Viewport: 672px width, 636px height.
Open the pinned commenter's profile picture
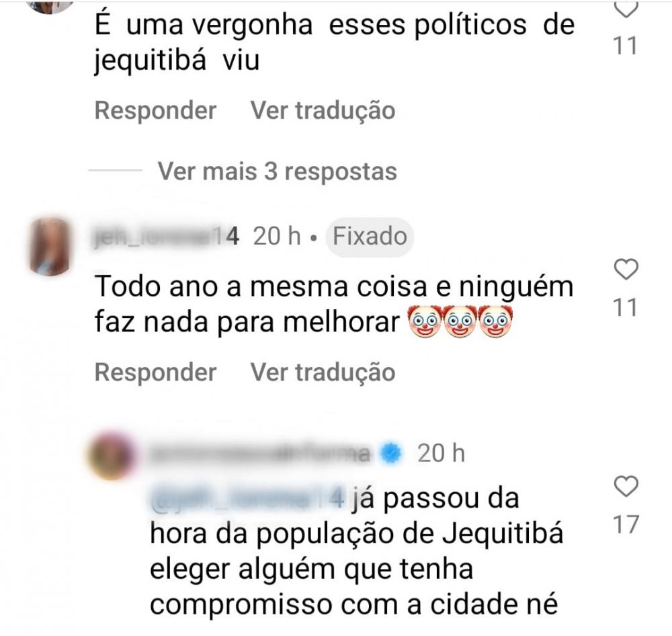pyautogui.click(x=49, y=246)
